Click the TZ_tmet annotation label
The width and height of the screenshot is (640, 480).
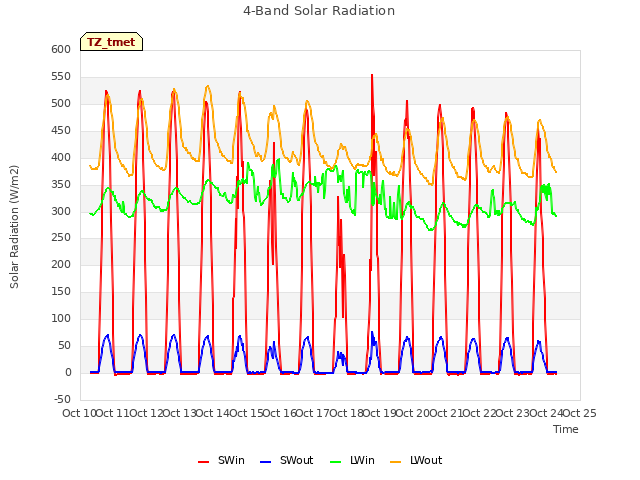[x=111, y=42]
